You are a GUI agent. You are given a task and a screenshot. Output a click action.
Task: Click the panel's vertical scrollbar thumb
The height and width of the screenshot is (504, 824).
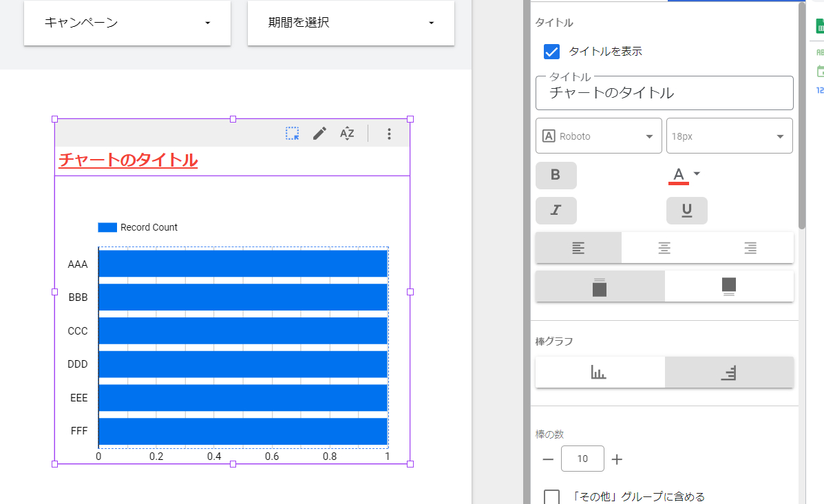[801, 116]
